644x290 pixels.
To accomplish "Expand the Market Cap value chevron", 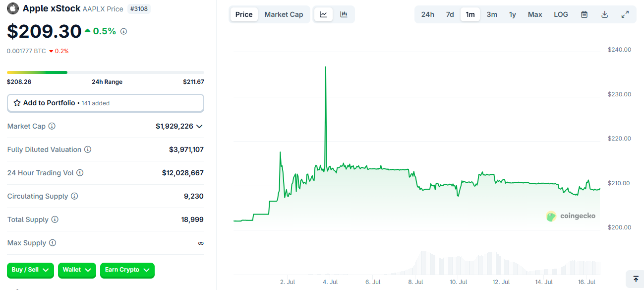I will pyautogui.click(x=199, y=126).
